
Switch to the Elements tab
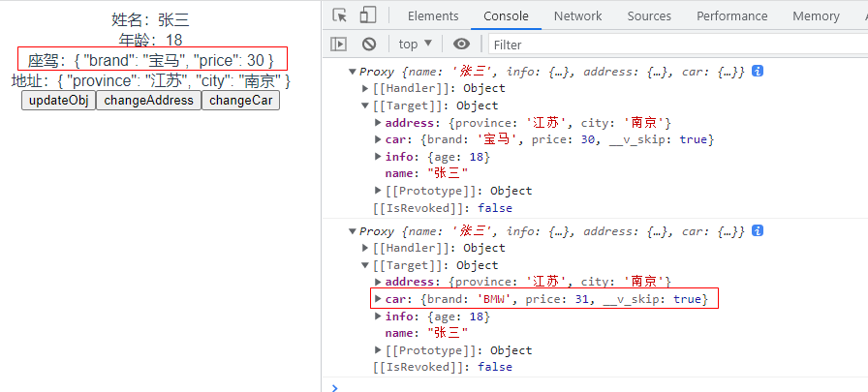[433, 16]
